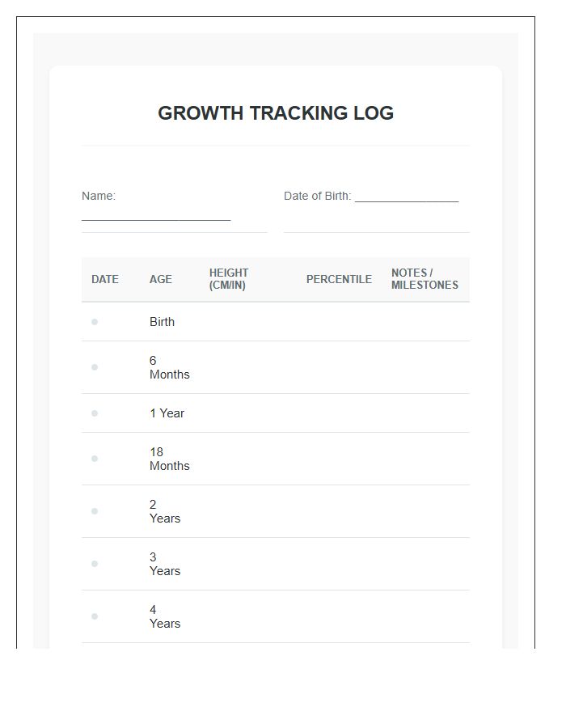Click the date dot in Birth row
This screenshot has width=566, height=728.
[x=95, y=322]
